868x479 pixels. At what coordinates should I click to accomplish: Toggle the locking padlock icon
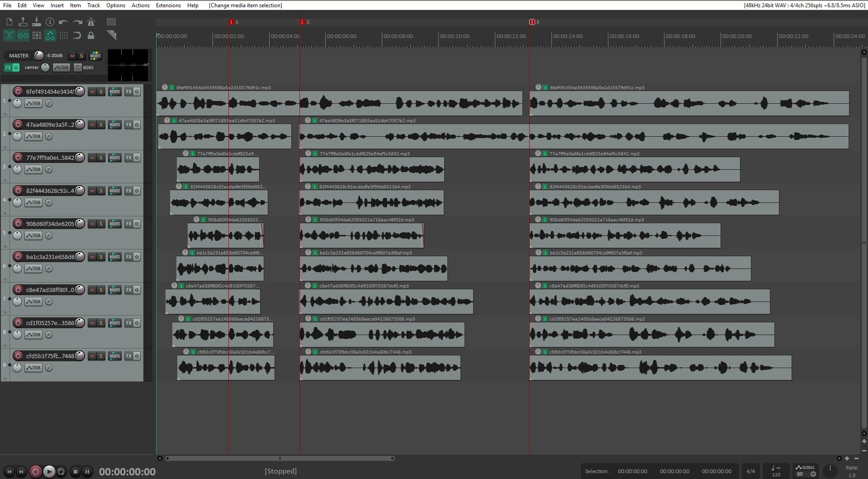tap(91, 35)
